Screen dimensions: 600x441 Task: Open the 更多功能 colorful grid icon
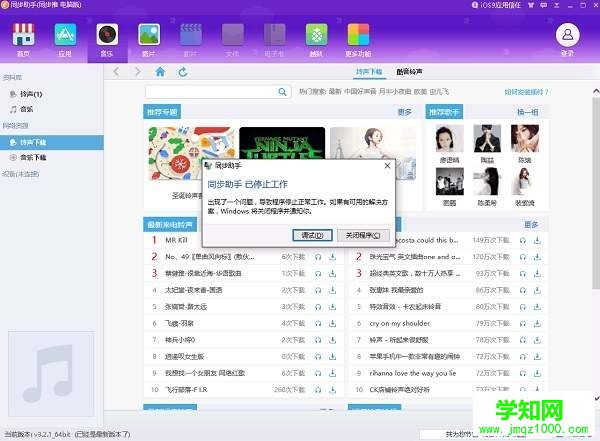[359, 39]
